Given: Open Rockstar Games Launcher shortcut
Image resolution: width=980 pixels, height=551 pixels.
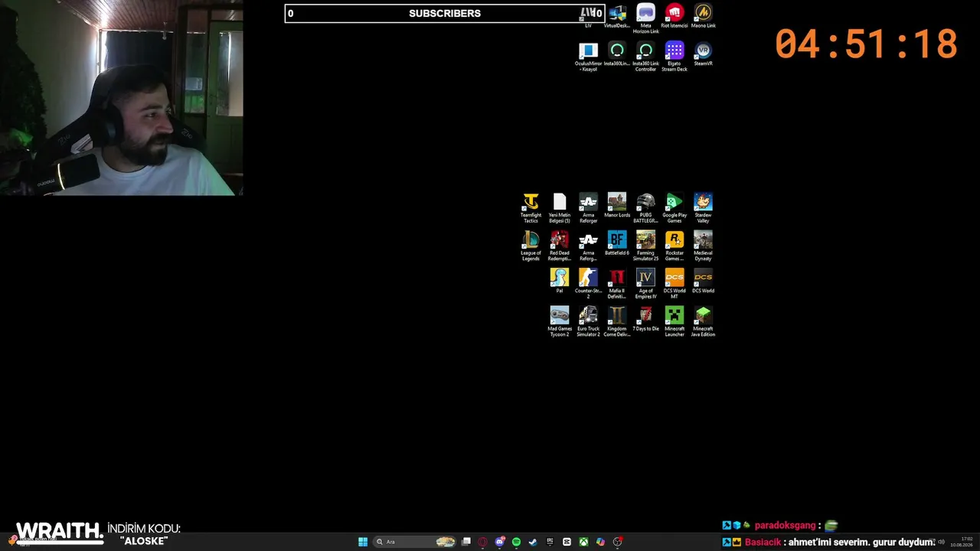Looking at the screenshot, I should (x=675, y=246).
